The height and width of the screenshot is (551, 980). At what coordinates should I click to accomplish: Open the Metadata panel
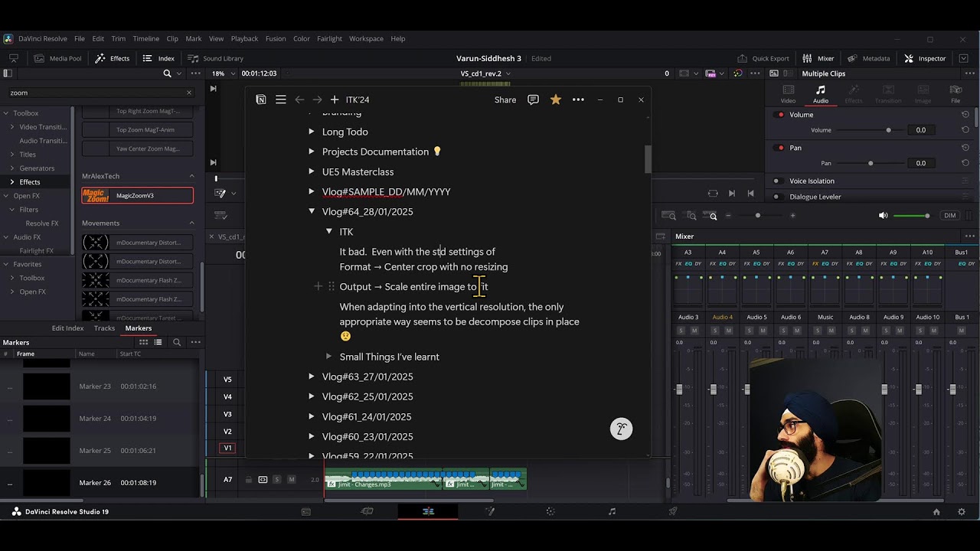(868, 58)
